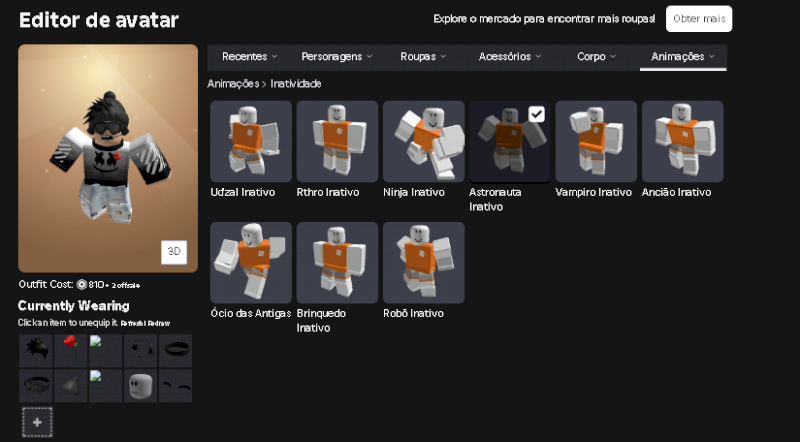Unequip the black ring band accessory
The height and width of the screenshot is (442, 800).
[x=176, y=350]
